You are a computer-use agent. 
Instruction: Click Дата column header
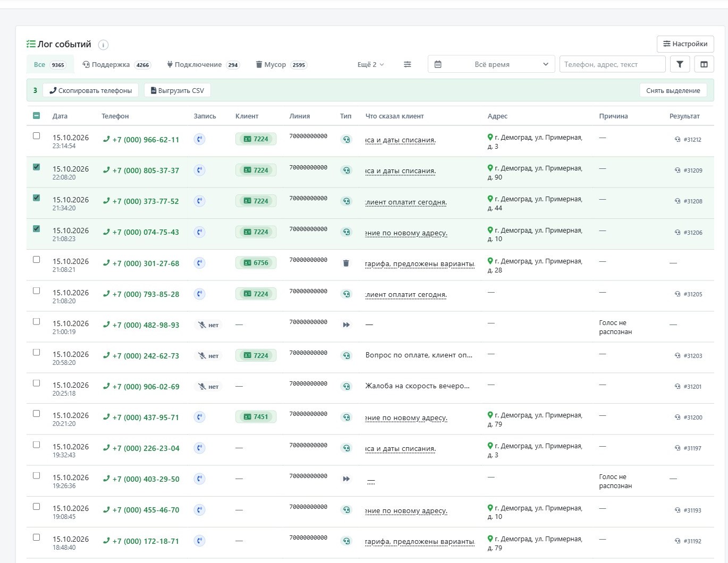tap(60, 116)
